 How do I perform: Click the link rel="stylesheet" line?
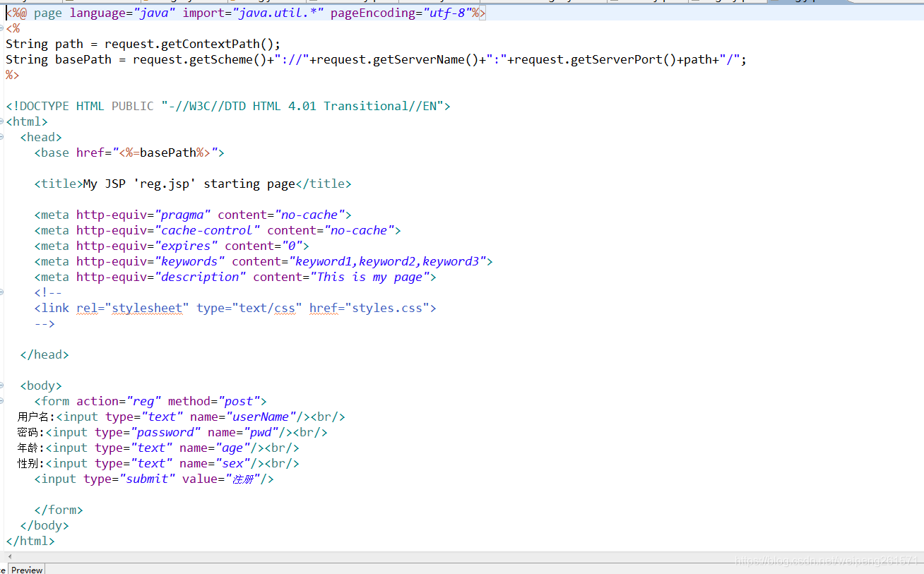235,308
